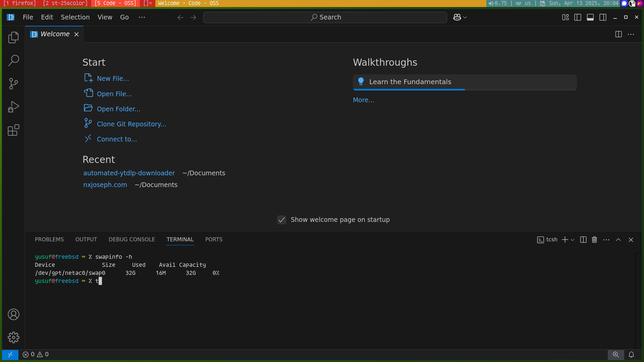Click the us keyboard layout indicator
Image resolution: width=644 pixels, height=362 pixels.
528,3
